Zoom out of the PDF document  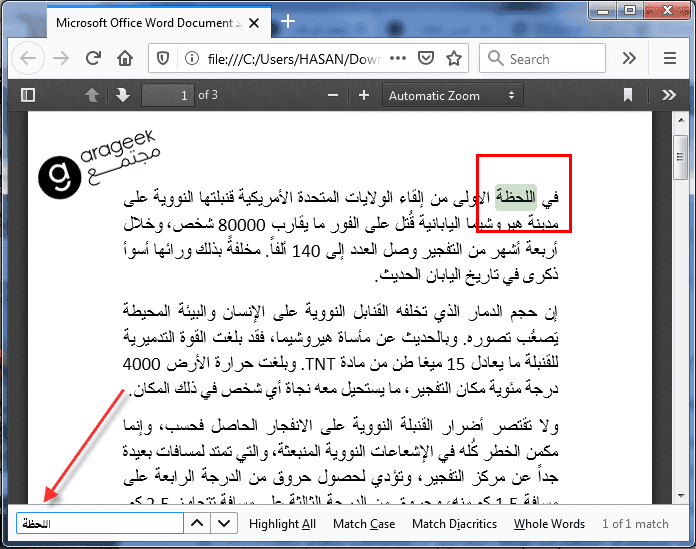336,95
